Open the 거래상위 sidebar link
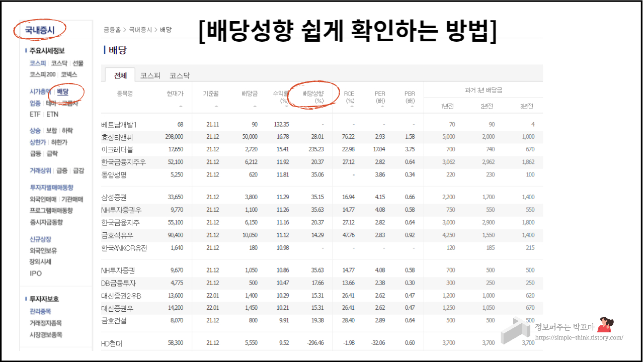Screen dimensions: 644x362 (x=40, y=170)
